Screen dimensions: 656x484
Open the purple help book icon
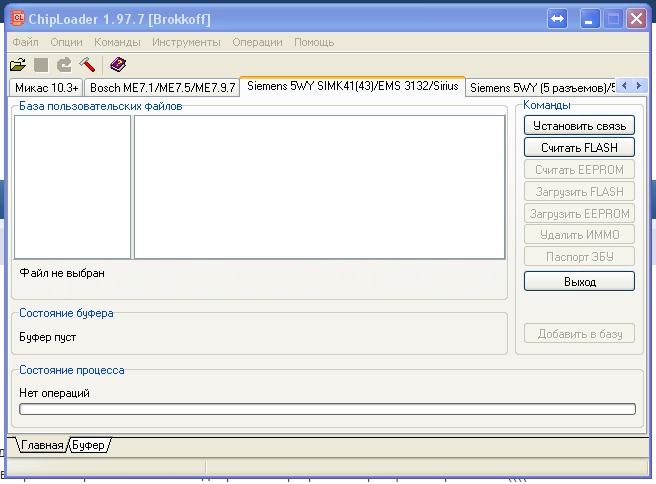118,65
